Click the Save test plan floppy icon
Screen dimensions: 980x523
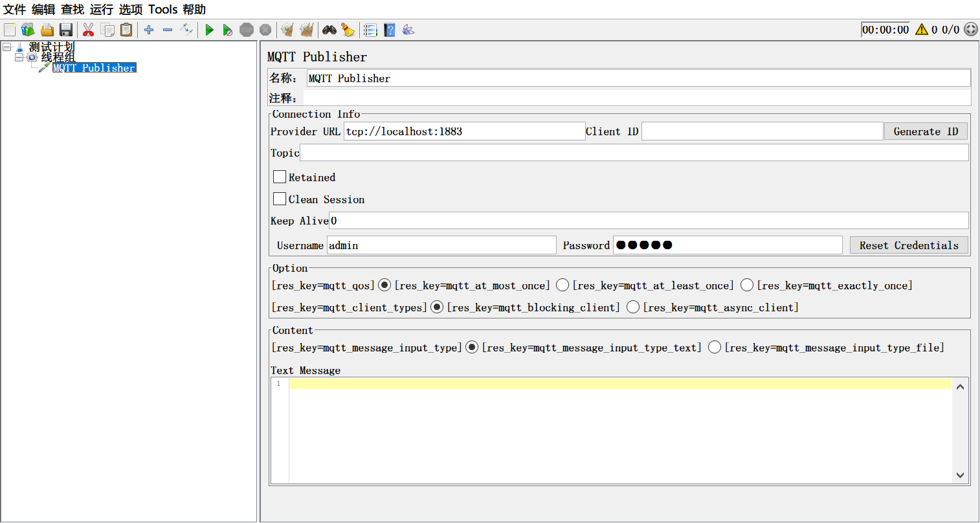(x=66, y=30)
